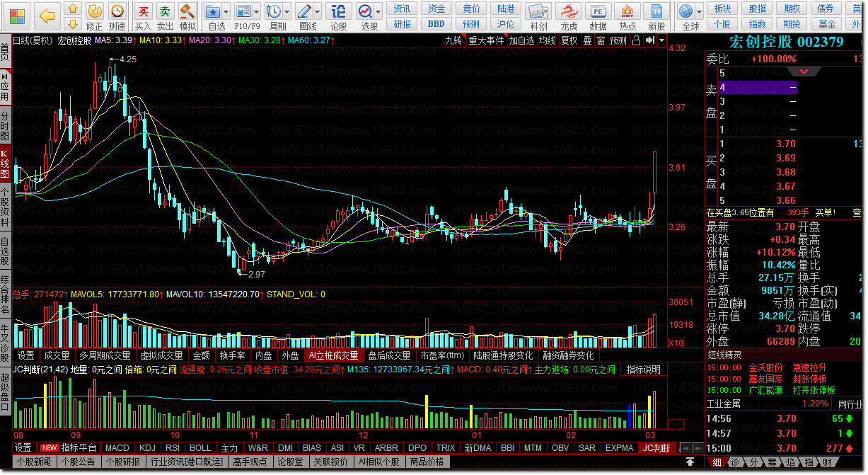Open the chart toolbar dropdown triangle
Screen dimensions: 868x475
tap(662, 40)
